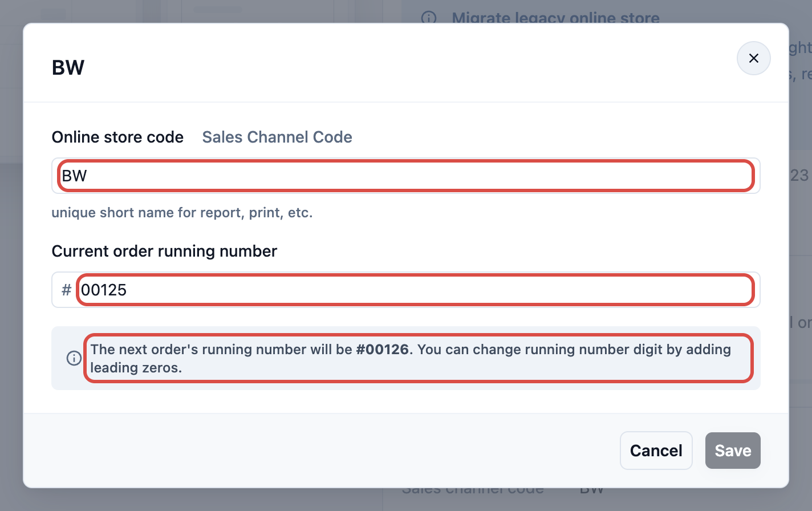Click the info icon beside the running number note
The width and height of the screenshot is (812, 511).
tap(74, 358)
